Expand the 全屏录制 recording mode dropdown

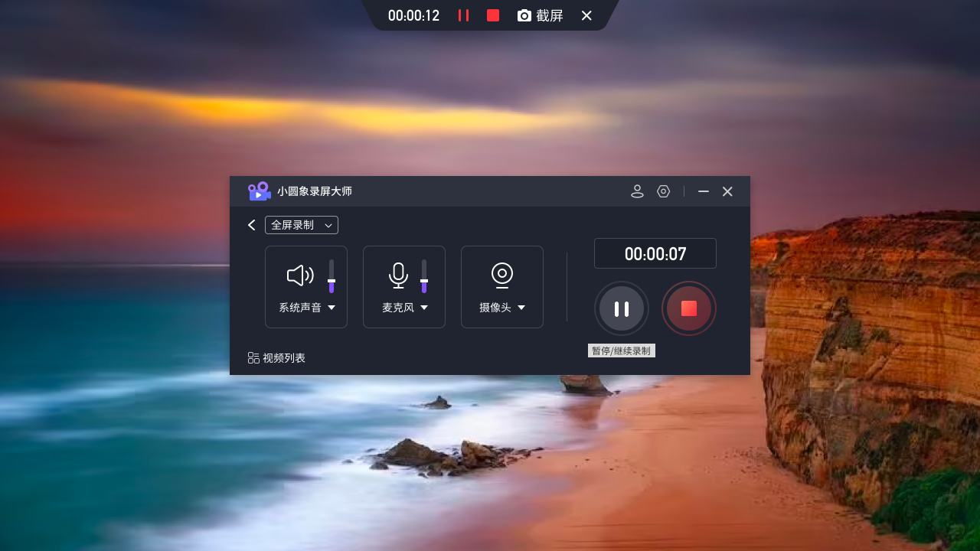tap(302, 225)
